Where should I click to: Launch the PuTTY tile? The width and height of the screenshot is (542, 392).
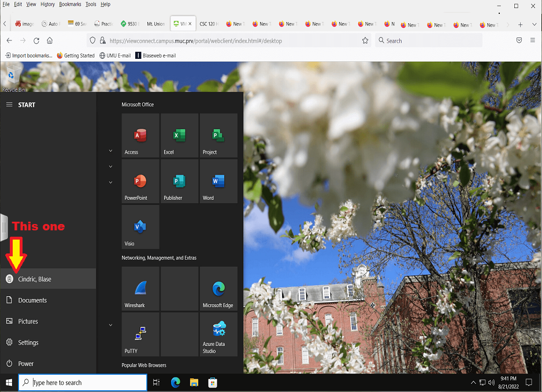[x=140, y=334]
